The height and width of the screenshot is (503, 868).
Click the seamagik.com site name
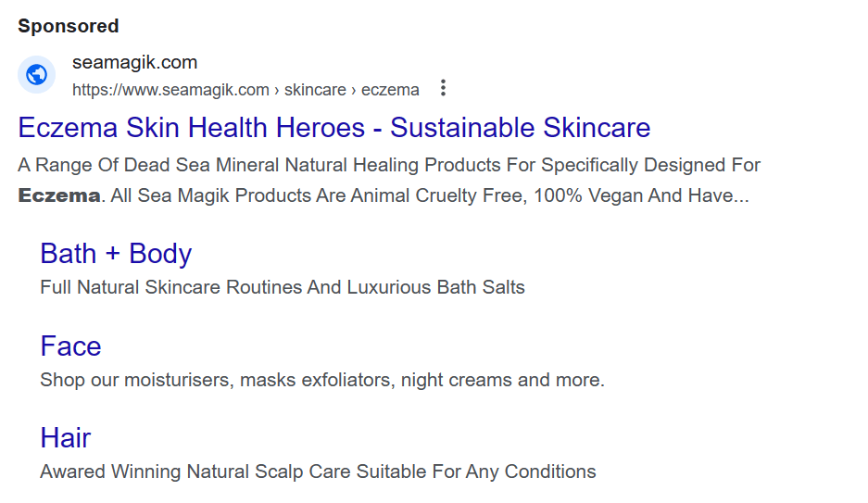[x=134, y=62]
